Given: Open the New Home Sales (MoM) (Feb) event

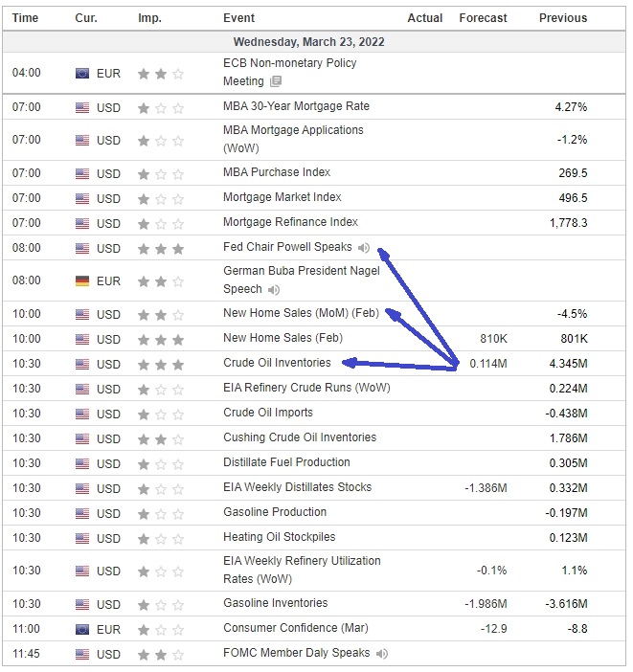Looking at the screenshot, I should 301,313.
